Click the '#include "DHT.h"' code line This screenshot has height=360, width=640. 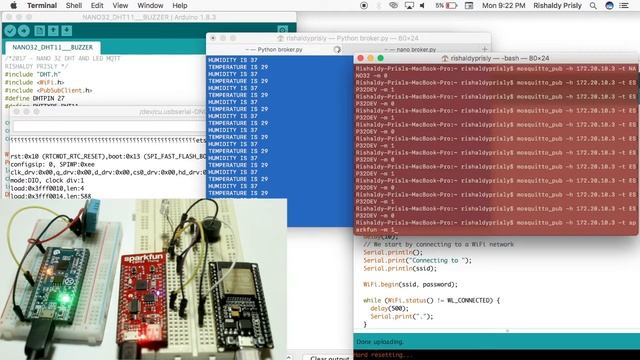(x=33, y=75)
